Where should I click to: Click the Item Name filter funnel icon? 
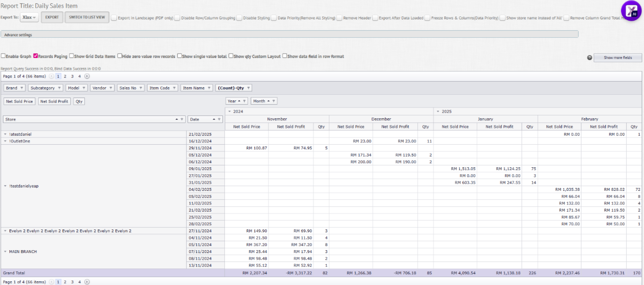pyautogui.click(x=209, y=88)
